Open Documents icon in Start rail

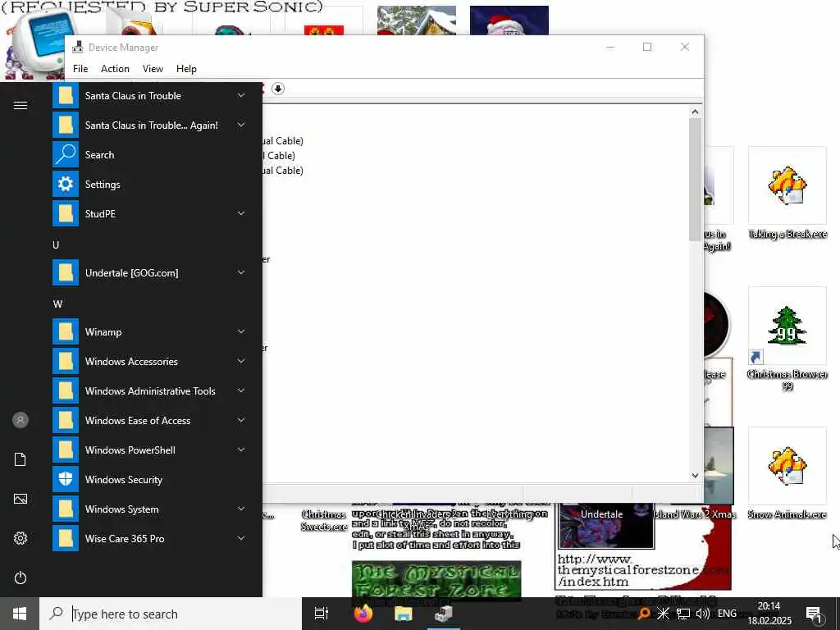point(21,459)
